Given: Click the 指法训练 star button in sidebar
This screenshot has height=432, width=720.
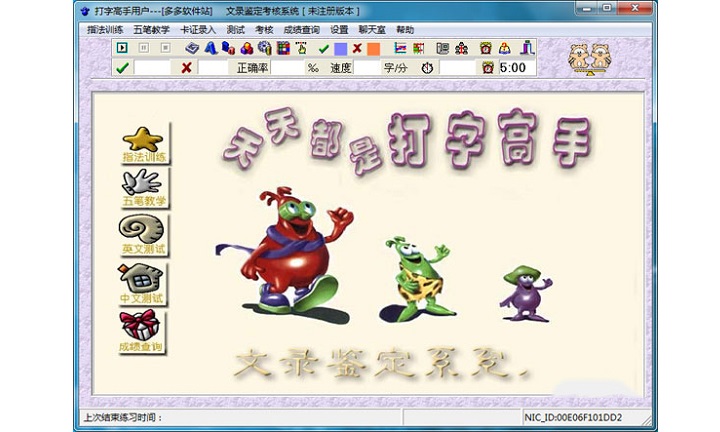Looking at the screenshot, I should (x=144, y=144).
